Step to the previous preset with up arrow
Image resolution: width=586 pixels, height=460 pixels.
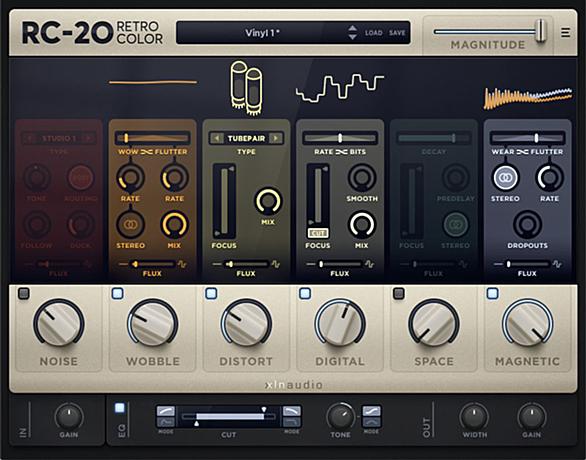(x=352, y=28)
